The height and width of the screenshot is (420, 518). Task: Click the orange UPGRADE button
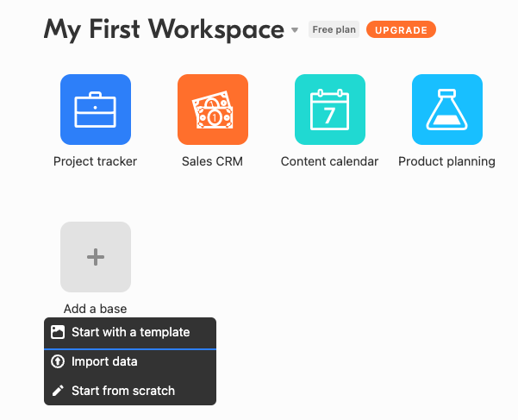401,29
